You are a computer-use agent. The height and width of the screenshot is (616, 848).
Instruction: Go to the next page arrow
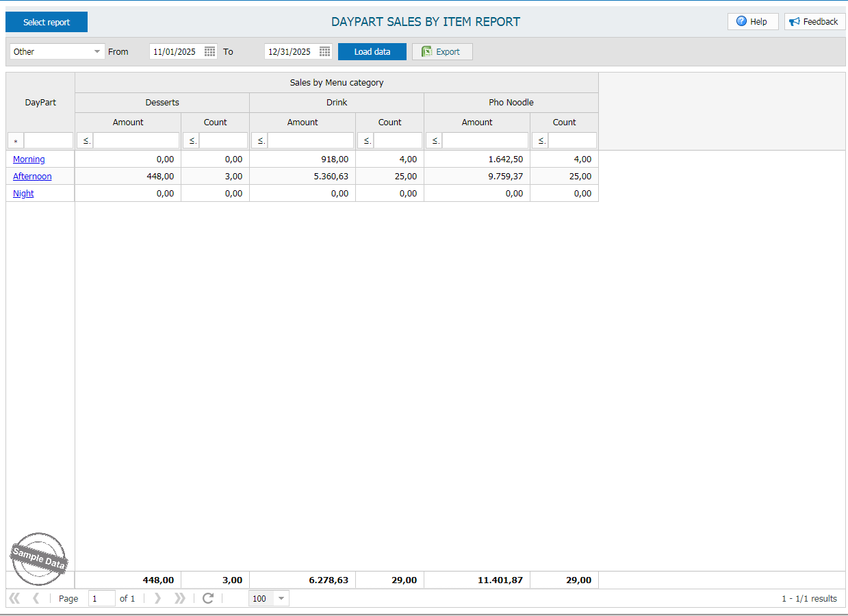pos(157,598)
